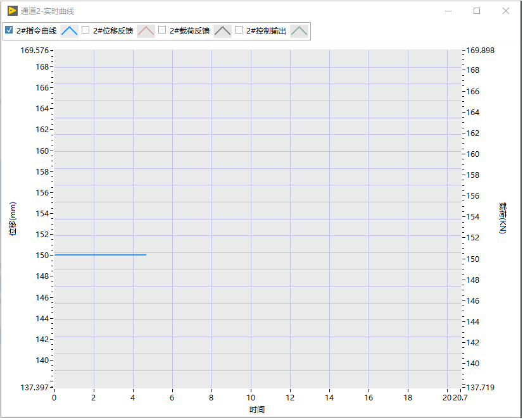523x420 pixels.
Task: Click the blue command curve line in the chart
Action: [x=100, y=255]
